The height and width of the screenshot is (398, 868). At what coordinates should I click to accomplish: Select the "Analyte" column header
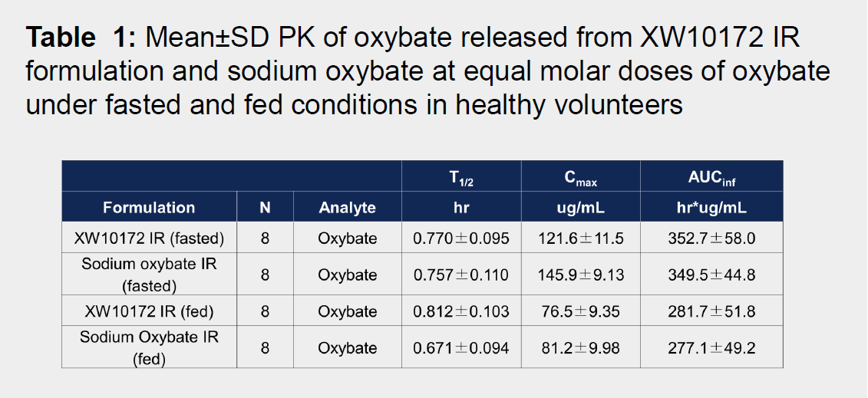click(x=347, y=207)
